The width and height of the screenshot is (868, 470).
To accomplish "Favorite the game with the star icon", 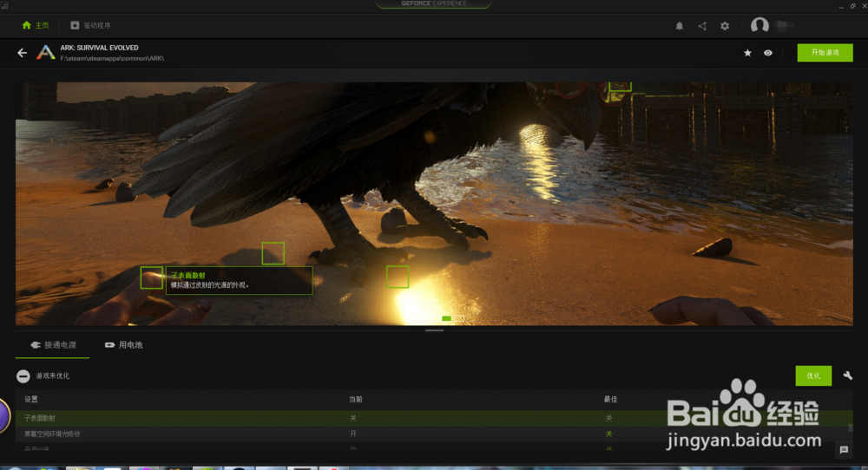I will pyautogui.click(x=747, y=53).
